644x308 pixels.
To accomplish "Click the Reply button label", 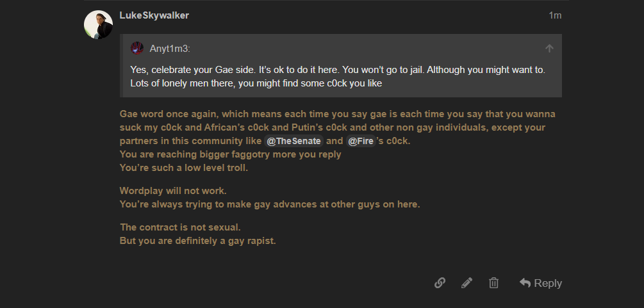I will (x=548, y=283).
